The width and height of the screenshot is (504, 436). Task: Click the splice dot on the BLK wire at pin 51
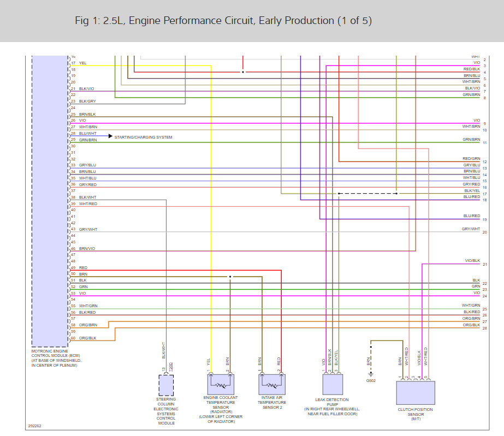[x=230, y=277]
